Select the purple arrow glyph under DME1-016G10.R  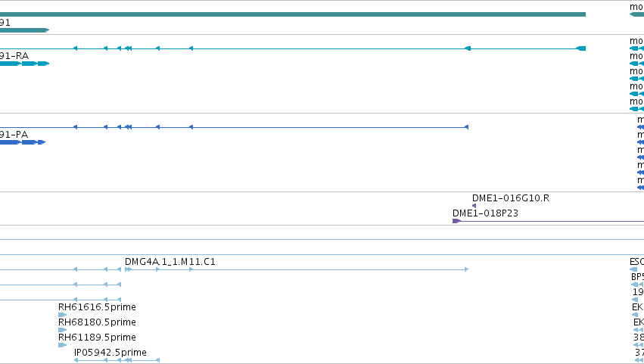[x=474, y=206]
